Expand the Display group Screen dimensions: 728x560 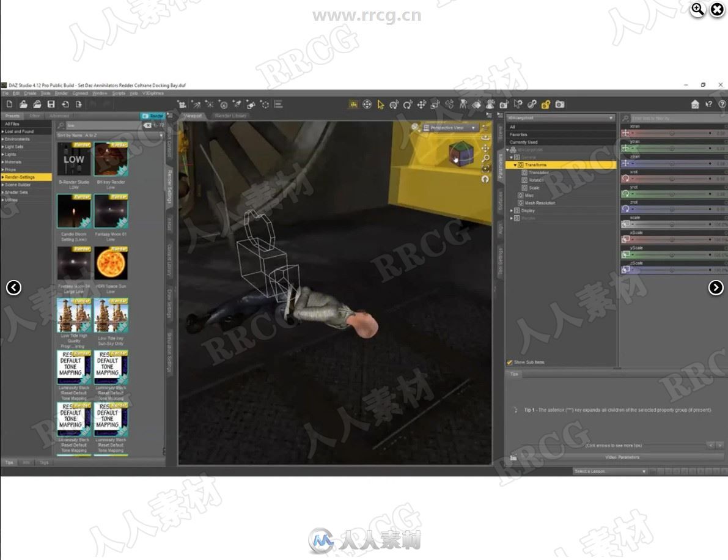(512, 211)
